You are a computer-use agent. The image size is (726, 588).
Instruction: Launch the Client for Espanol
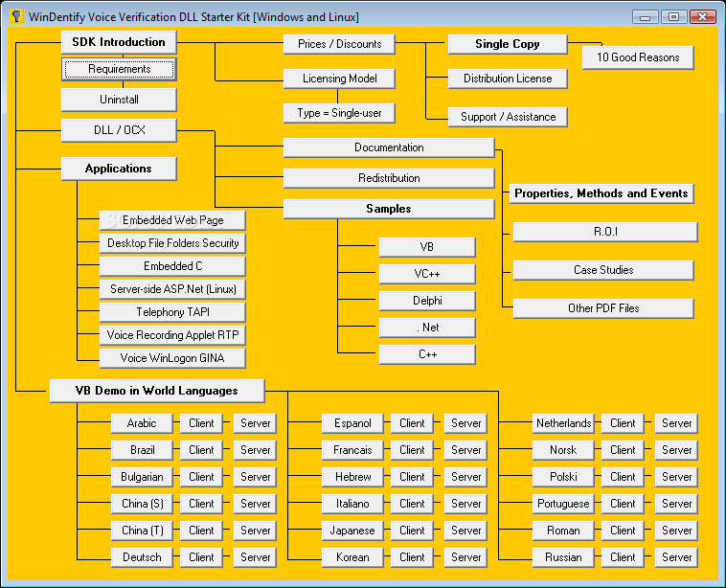tap(412, 423)
